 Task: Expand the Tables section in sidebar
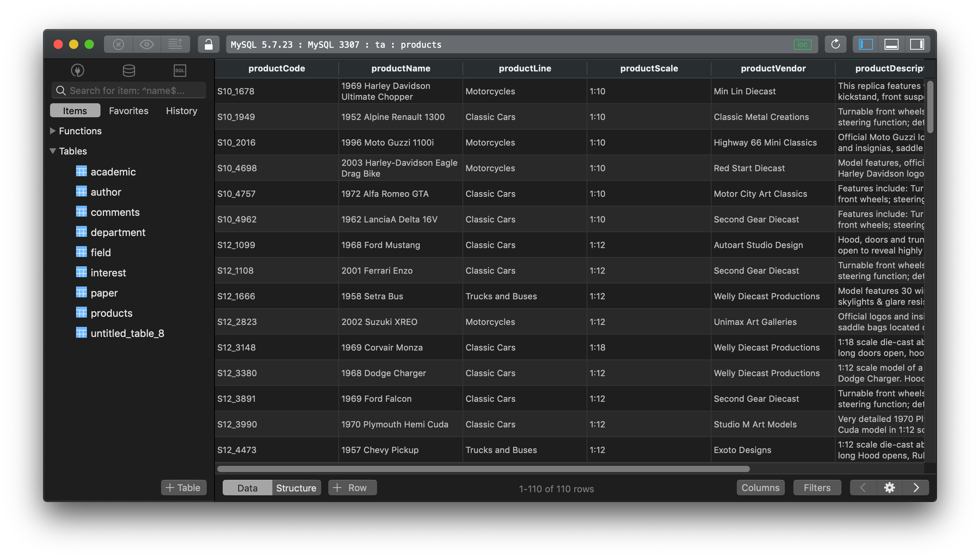point(53,151)
